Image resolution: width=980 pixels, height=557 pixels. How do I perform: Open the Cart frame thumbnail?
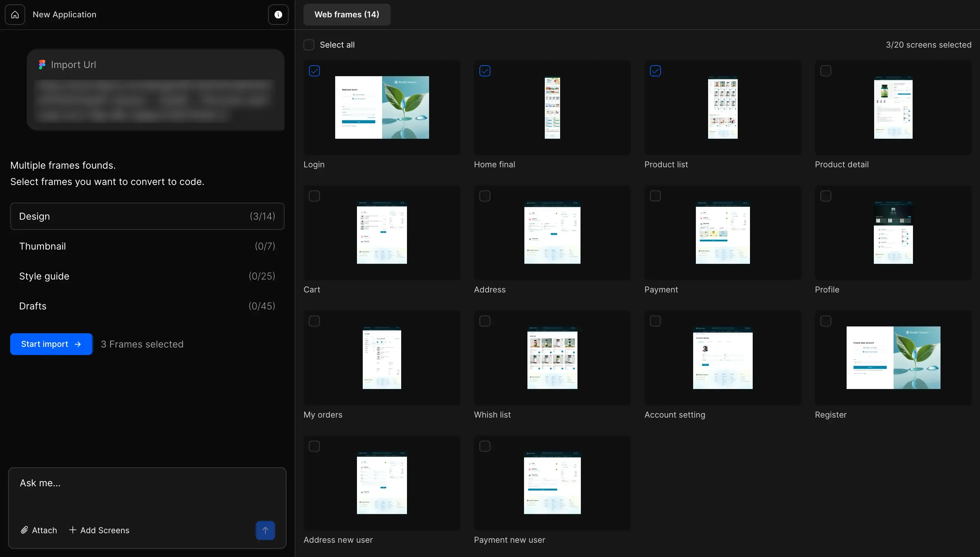382,232
